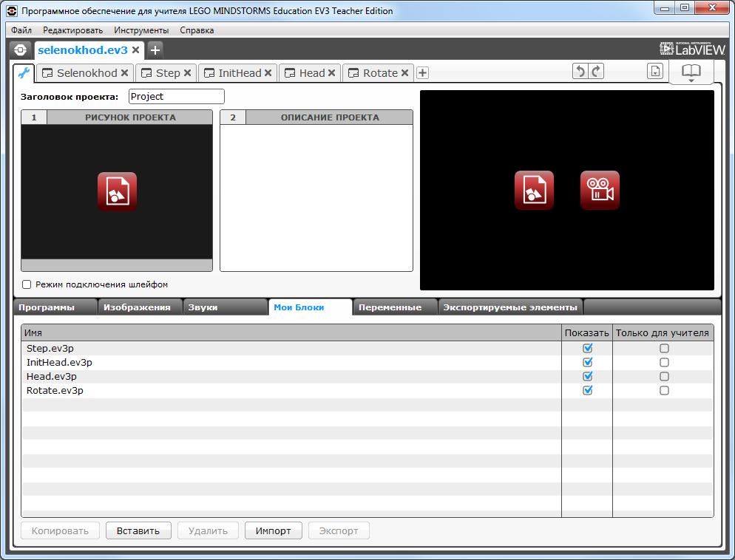Open the program list document icon
Viewport: 735px width, 560px height.
pyautogui.click(x=655, y=71)
